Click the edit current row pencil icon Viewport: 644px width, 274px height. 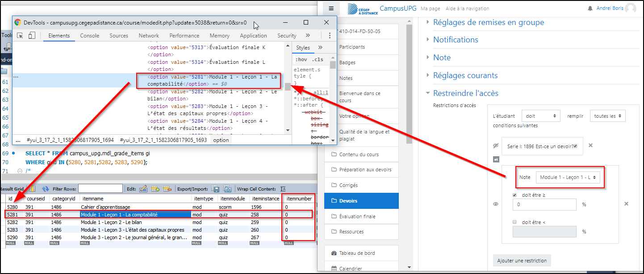pyautogui.click(x=143, y=189)
